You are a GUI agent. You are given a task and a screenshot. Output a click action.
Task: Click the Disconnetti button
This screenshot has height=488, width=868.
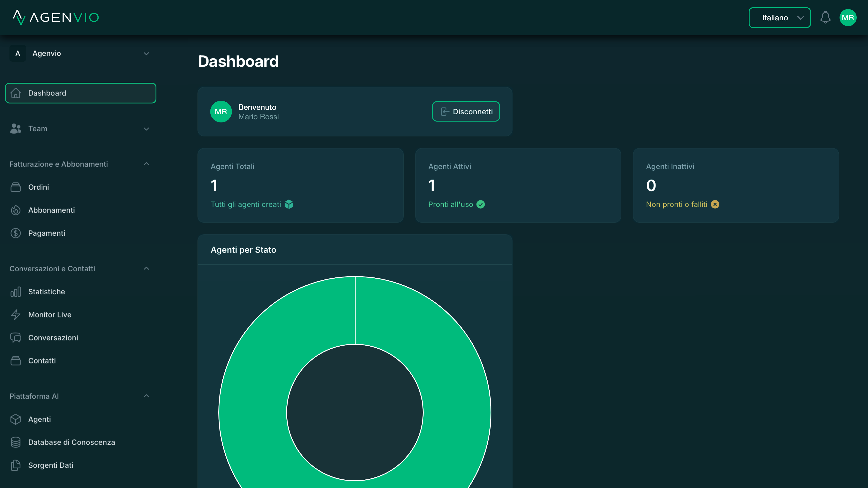click(x=466, y=111)
